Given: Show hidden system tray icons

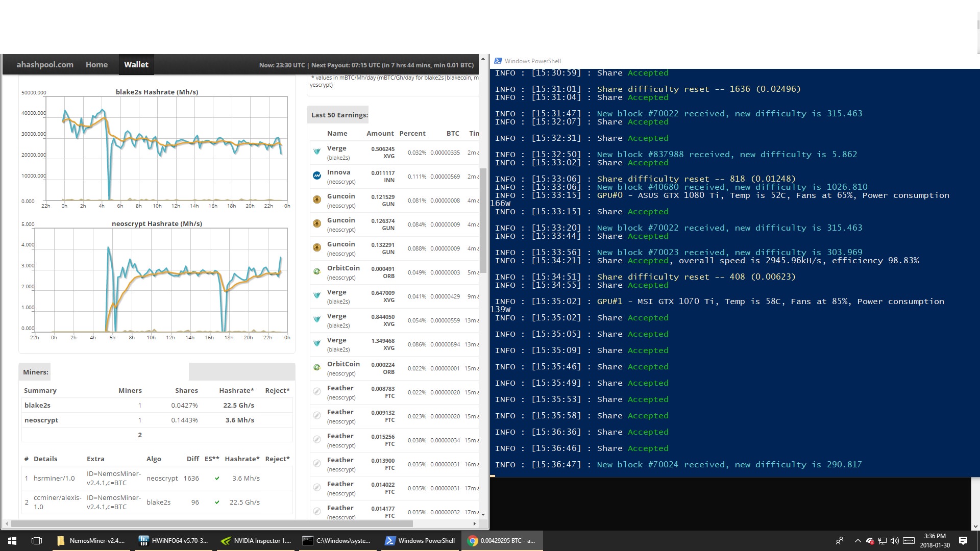Looking at the screenshot, I should click(857, 541).
